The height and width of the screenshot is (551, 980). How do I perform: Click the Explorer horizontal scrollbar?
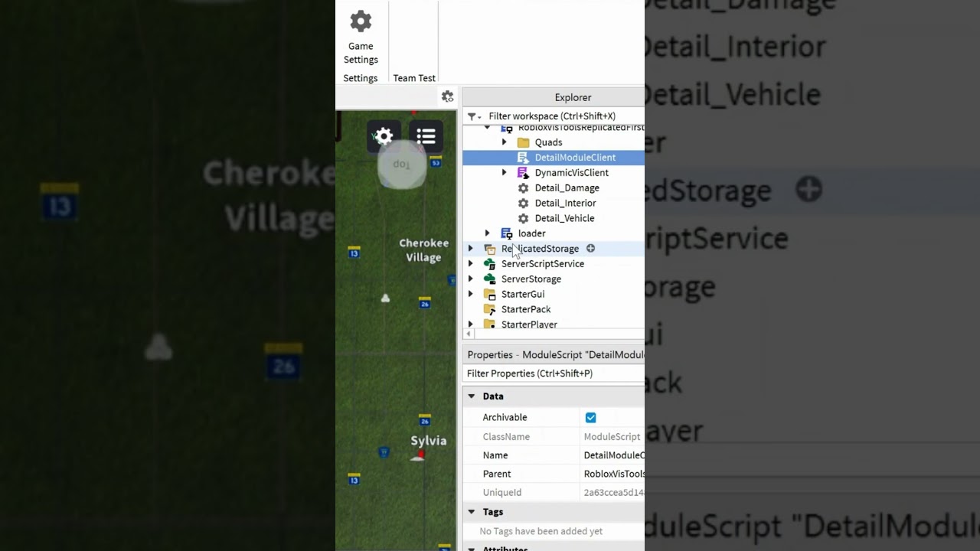coord(554,334)
